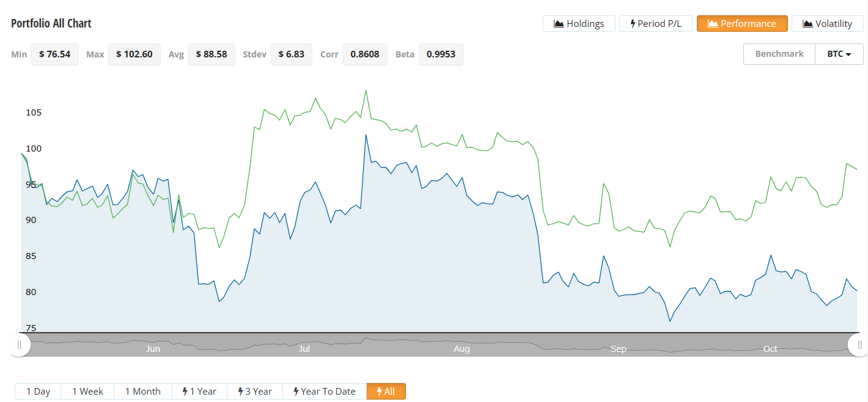Viewport: 868px width, 402px height.
Task: Switch to the Holdings chart view
Action: (579, 24)
